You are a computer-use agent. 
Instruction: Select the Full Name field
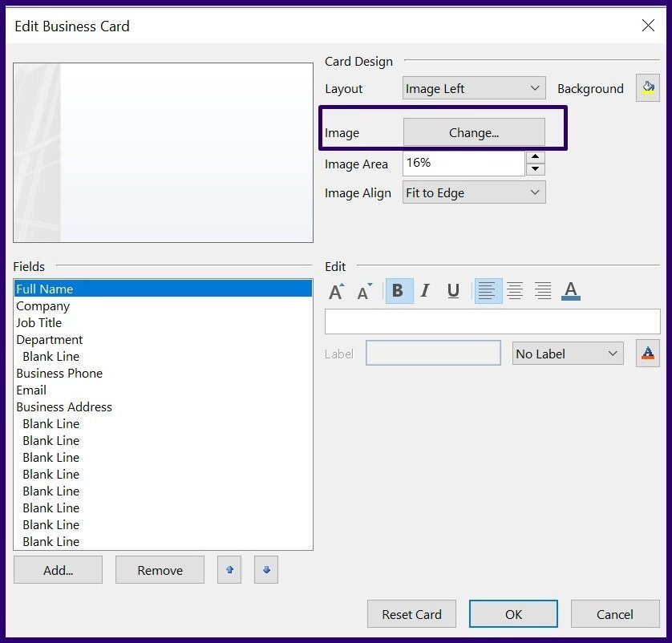(163, 289)
